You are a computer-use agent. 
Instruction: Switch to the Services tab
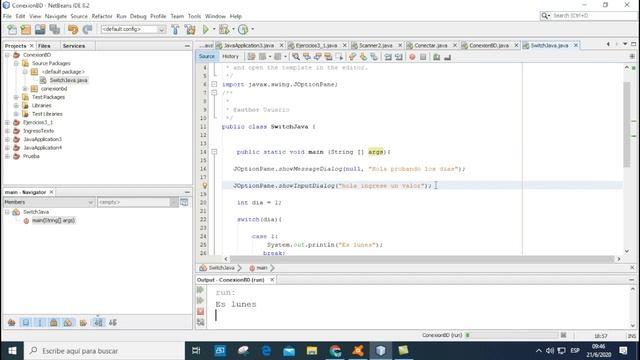pyautogui.click(x=74, y=46)
